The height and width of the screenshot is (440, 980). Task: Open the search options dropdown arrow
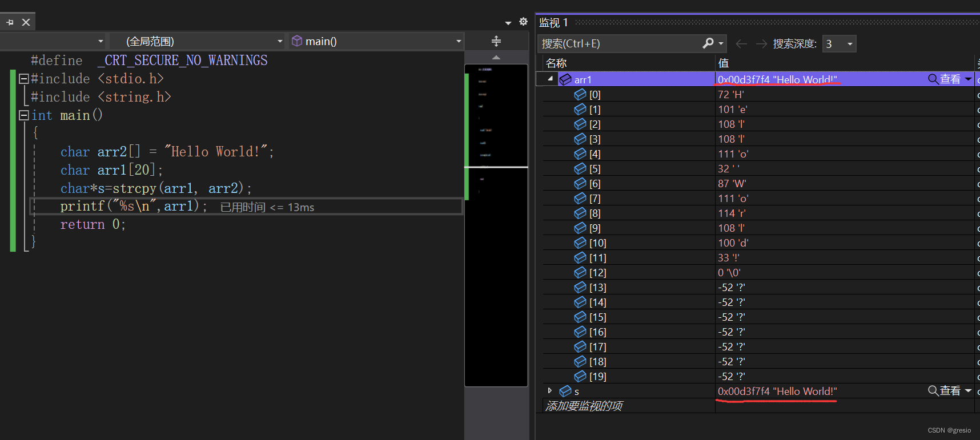coord(721,43)
